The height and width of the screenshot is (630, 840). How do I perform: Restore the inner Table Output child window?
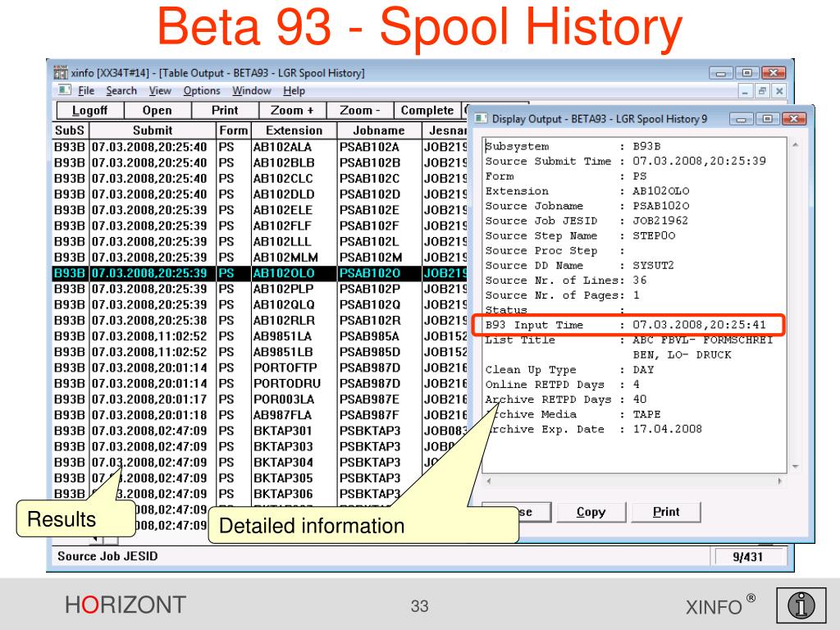(762, 91)
